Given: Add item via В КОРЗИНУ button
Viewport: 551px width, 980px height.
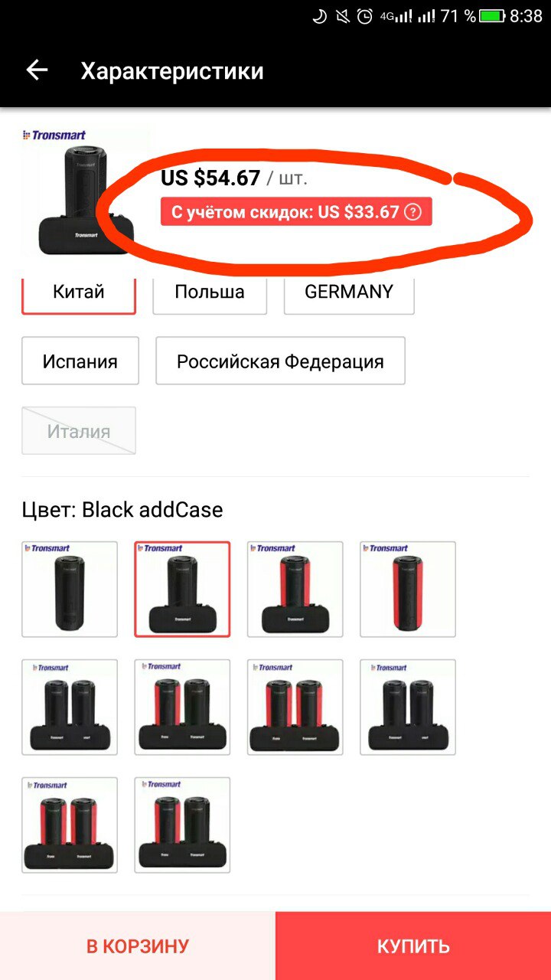Looking at the screenshot, I should pos(138,946).
